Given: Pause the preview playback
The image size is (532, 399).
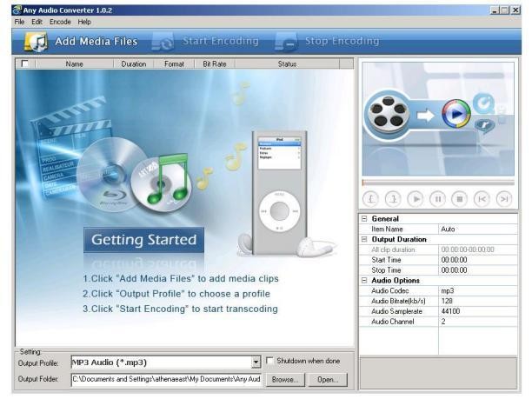Looking at the screenshot, I should coord(437,199).
